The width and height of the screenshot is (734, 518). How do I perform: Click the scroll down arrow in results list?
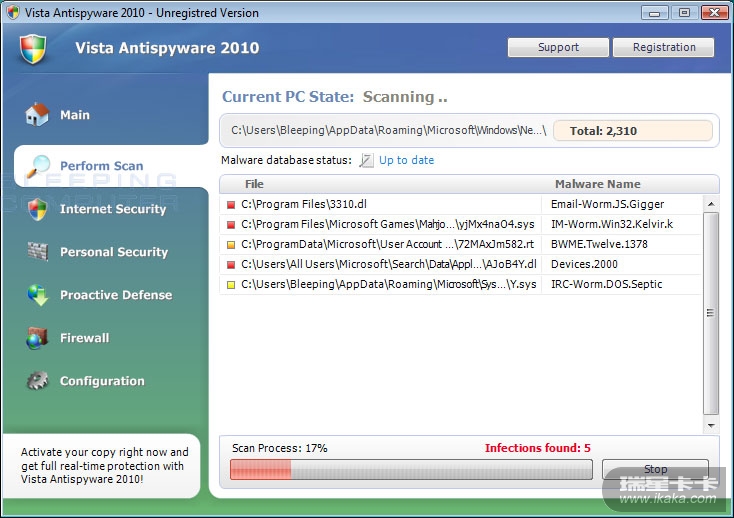click(x=711, y=426)
